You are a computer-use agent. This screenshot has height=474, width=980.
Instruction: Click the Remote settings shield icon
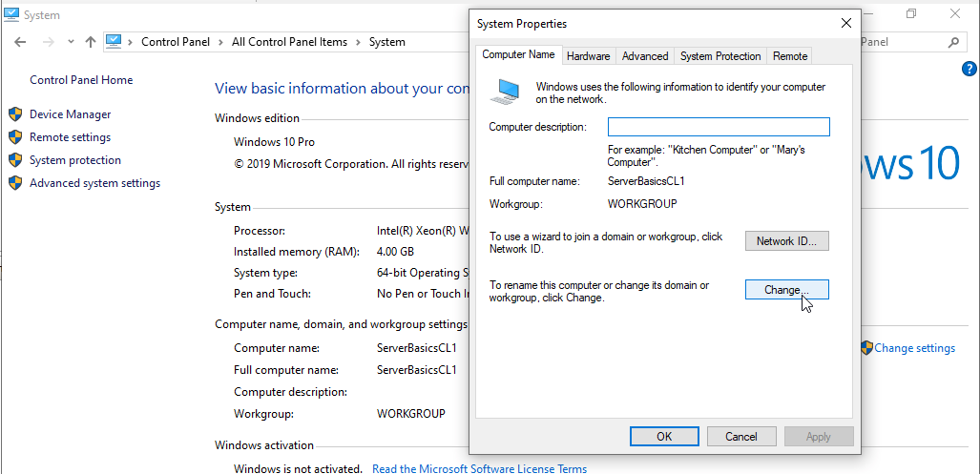(x=15, y=137)
